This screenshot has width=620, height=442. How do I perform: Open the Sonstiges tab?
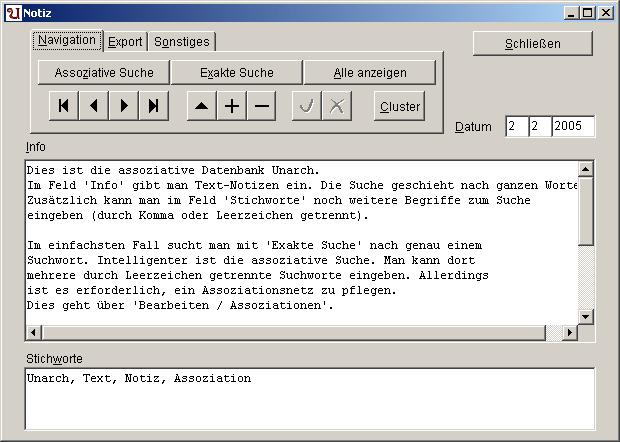pos(181,41)
